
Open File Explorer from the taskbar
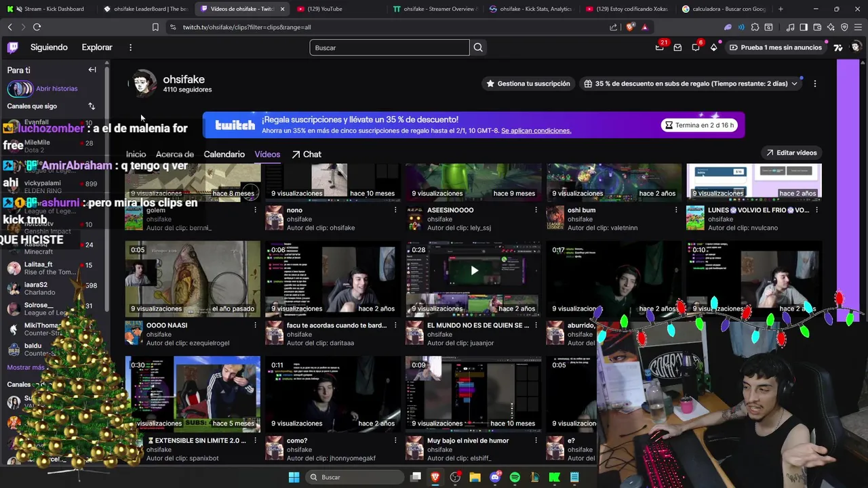(x=475, y=477)
